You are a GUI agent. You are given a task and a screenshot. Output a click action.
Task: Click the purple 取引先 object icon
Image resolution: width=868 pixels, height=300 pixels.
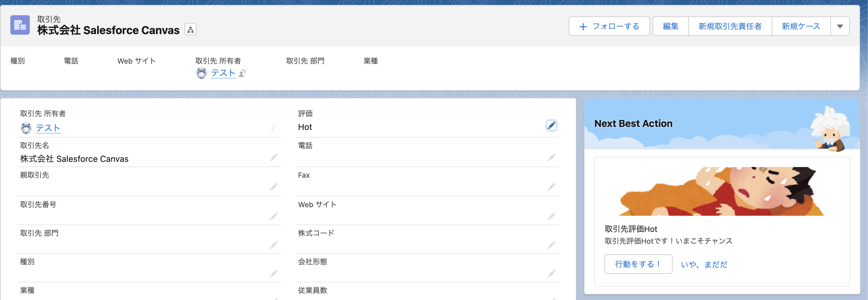(20, 25)
